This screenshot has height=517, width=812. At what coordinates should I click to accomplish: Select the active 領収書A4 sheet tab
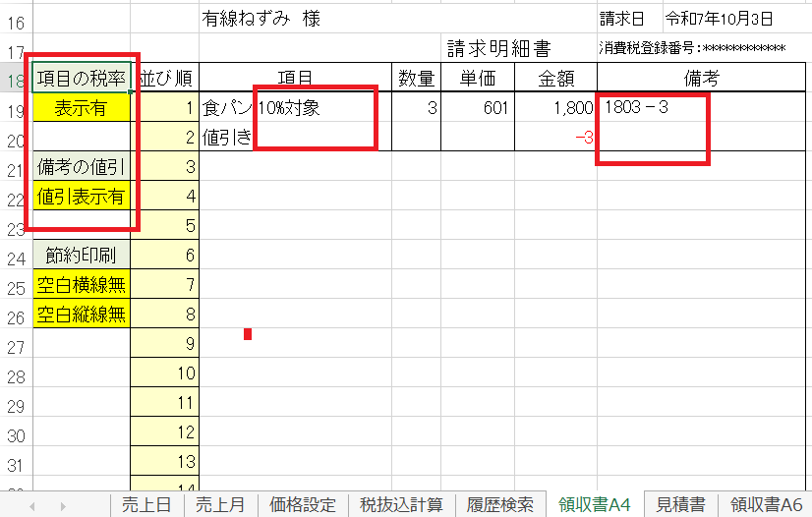pyautogui.click(x=594, y=505)
